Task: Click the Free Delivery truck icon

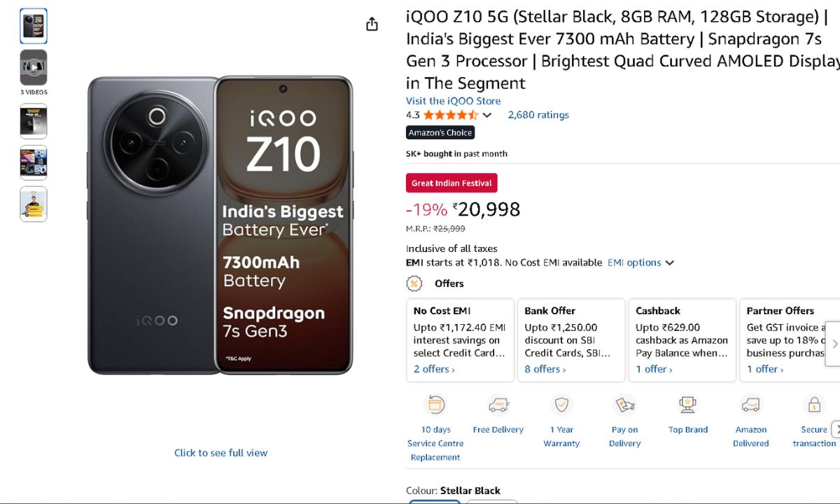Action: 498,405
